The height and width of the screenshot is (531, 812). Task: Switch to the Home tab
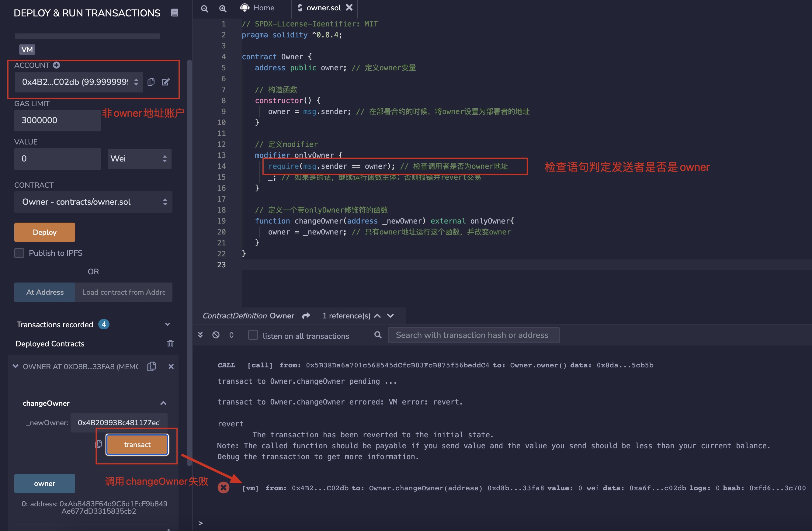(x=257, y=8)
